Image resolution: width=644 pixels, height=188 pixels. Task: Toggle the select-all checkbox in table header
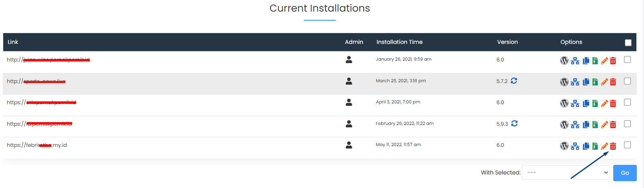(628, 43)
